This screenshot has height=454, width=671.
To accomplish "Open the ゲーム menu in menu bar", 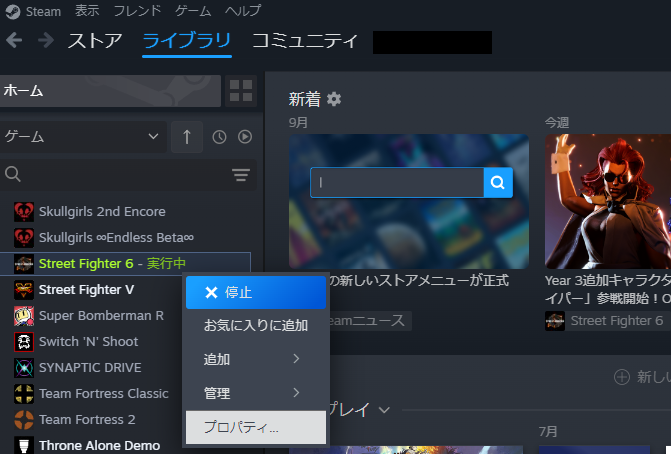I will [193, 11].
